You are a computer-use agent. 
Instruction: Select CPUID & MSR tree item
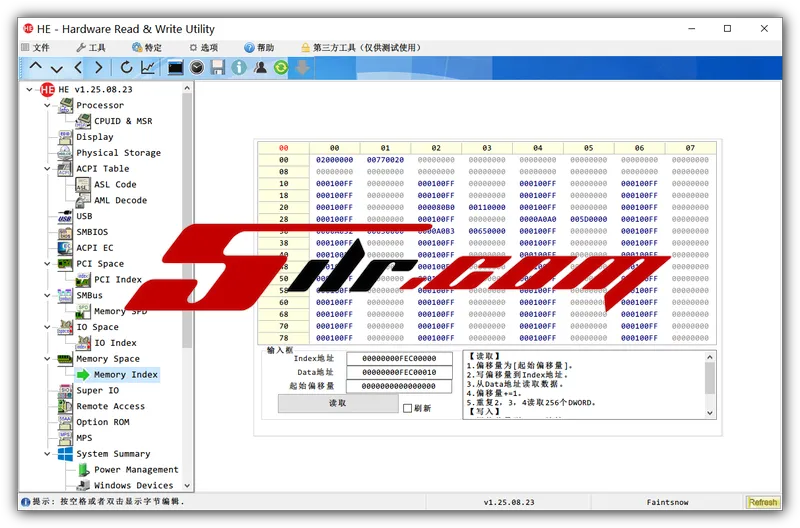(123, 121)
